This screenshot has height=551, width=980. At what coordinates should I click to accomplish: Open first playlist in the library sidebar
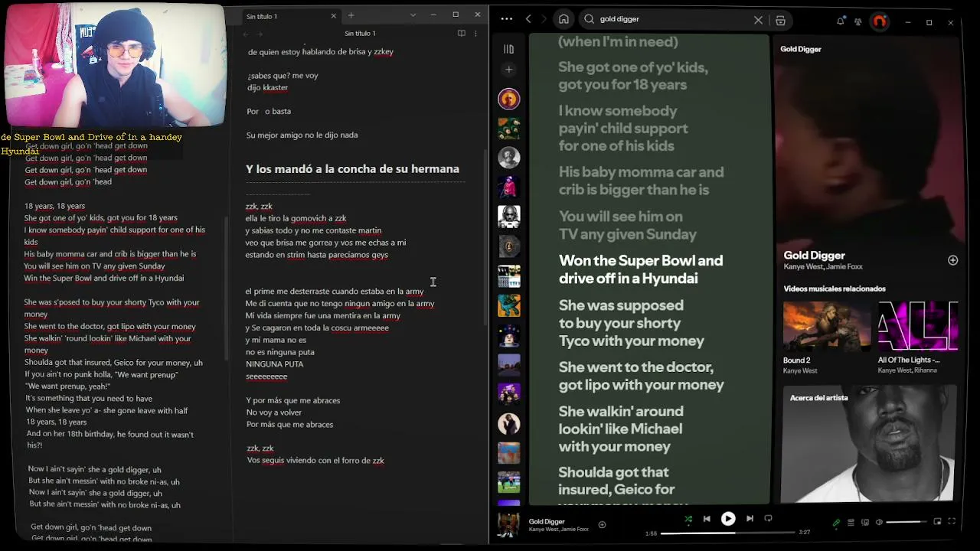[x=508, y=99]
